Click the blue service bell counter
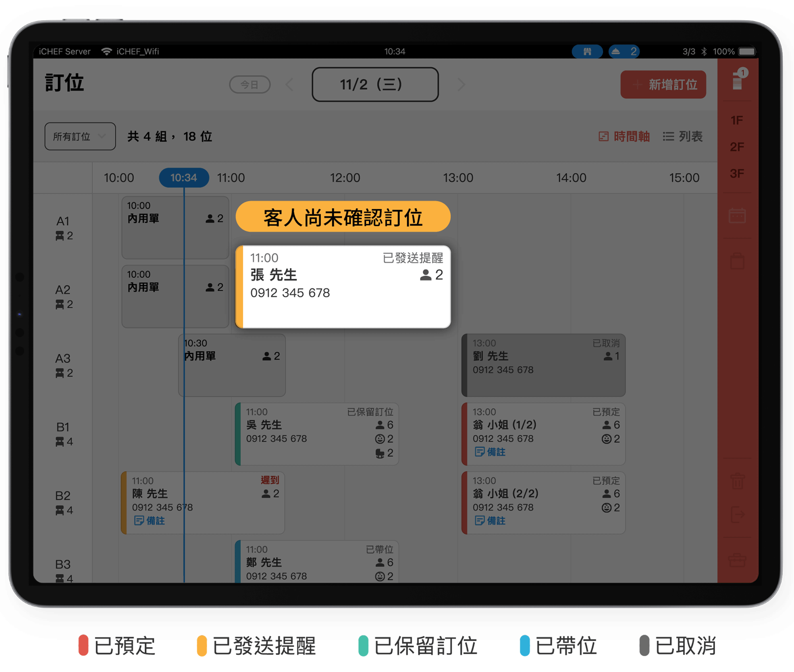This screenshot has width=794, height=672. 624,52
